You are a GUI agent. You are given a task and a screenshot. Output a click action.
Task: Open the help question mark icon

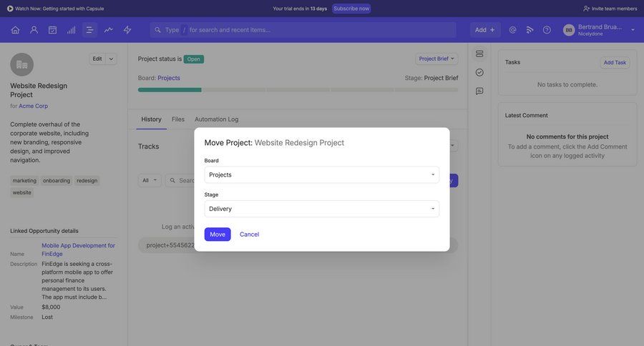547,30
